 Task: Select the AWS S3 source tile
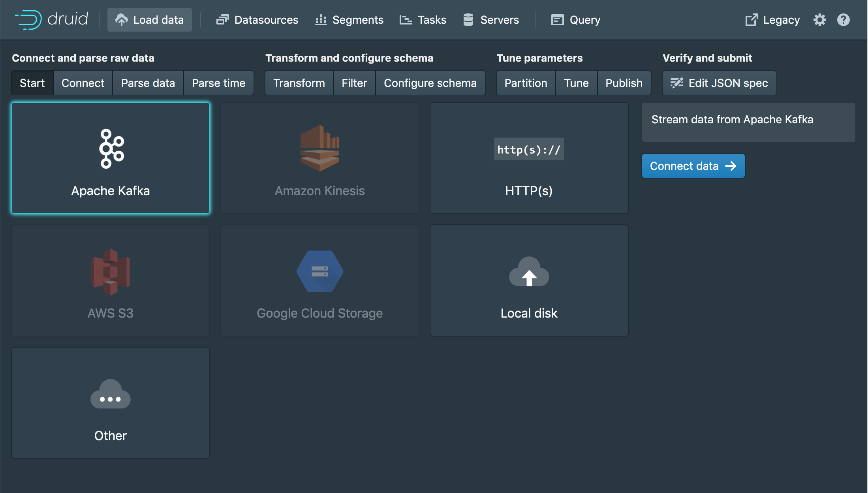pos(111,280)
